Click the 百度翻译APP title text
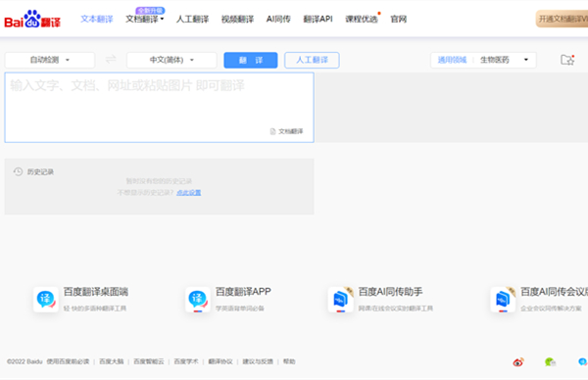Viewport: 588px width, 380px height. (243, 292)
